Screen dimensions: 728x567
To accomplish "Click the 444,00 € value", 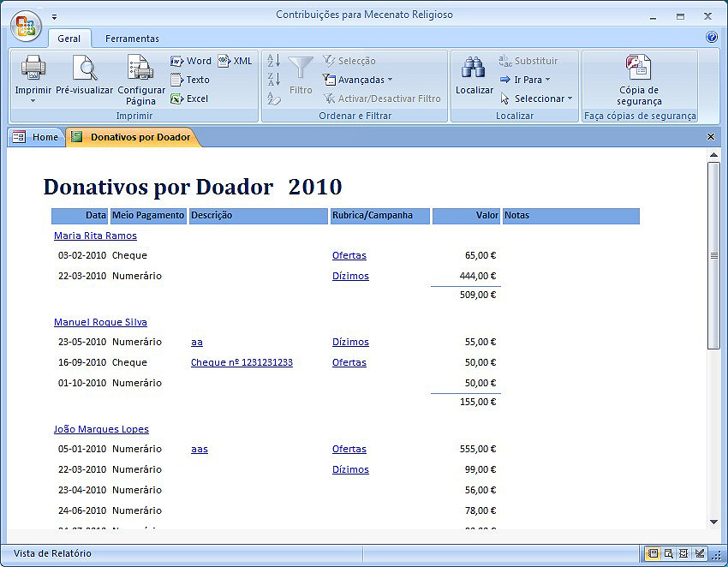I will 478,276.
